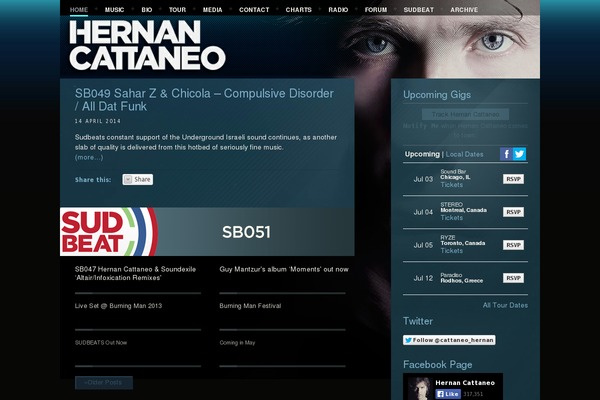Open the SUDBEATS Out Now post

(101, 343)
